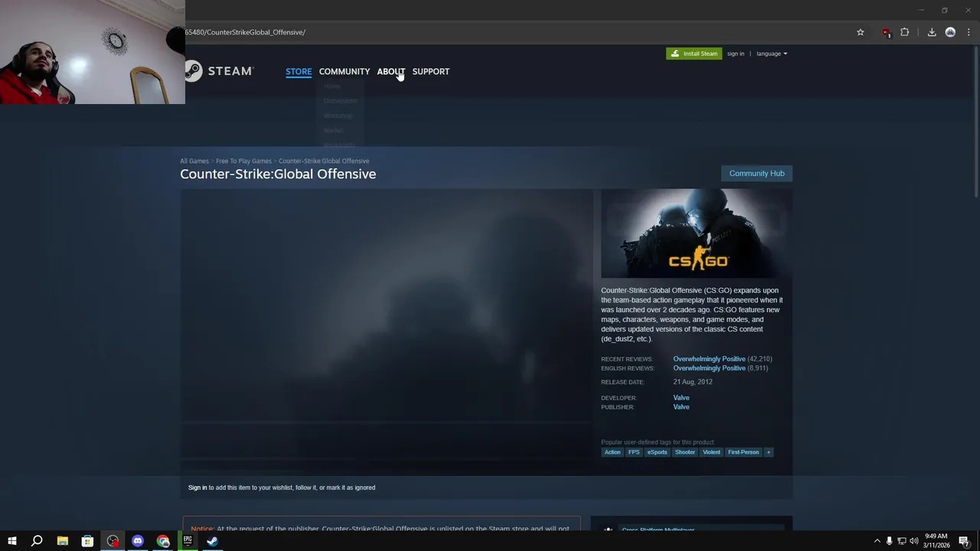Click the sign in link in header

pos(736,54)
